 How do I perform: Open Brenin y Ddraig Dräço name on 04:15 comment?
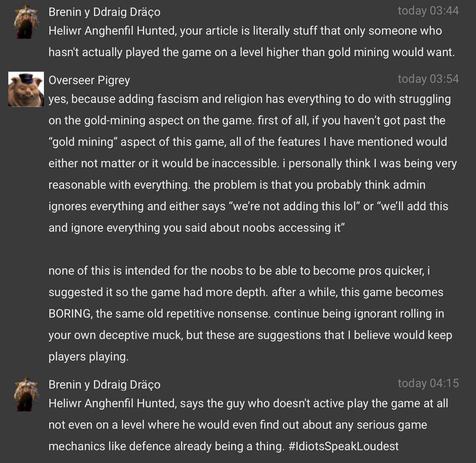(104, 384)
